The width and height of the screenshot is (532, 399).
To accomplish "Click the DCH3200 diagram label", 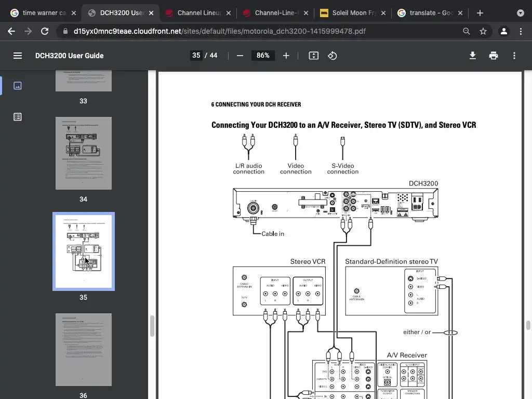I will tap(423, 183).
